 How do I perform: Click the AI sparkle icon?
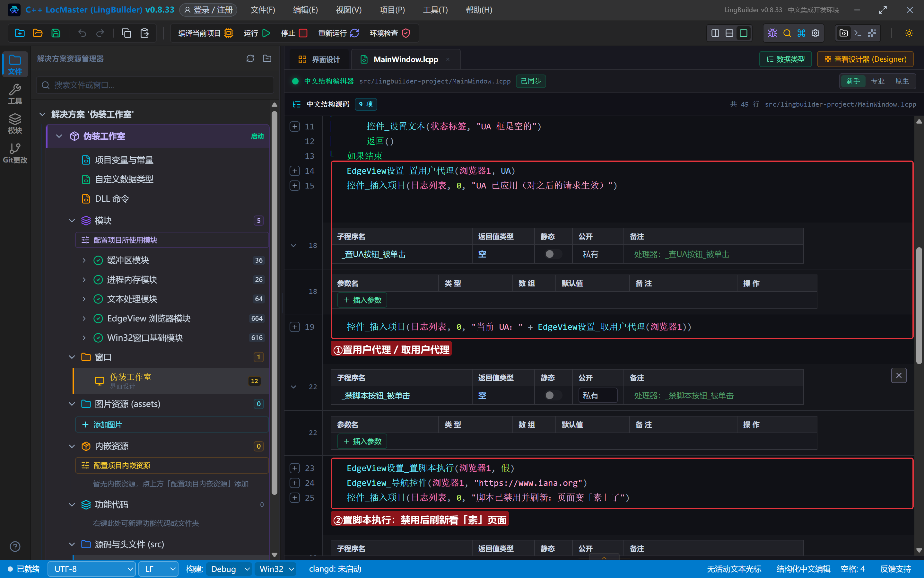pyautogui.click(x=872, y=33)
